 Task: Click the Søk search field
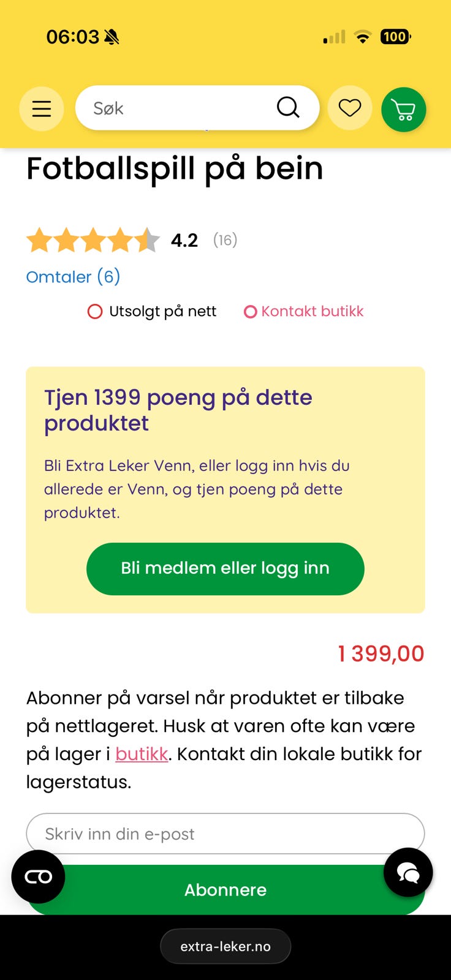point(178,108)
